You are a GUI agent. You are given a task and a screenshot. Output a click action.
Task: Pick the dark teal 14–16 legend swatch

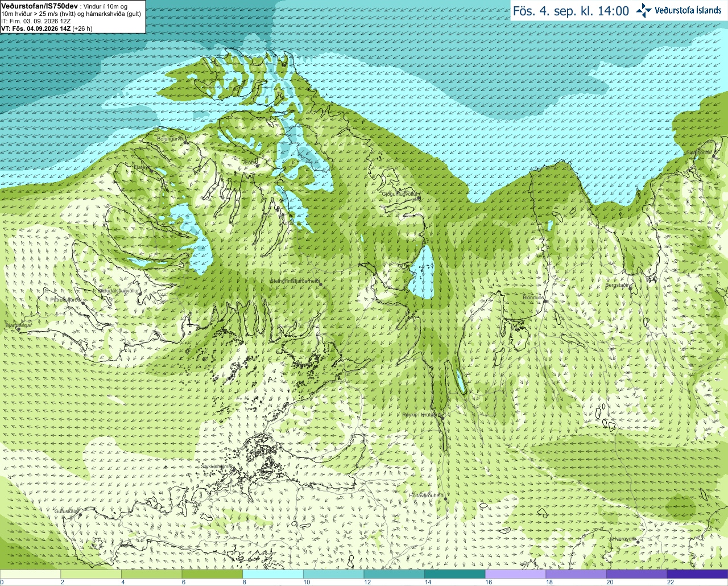click(x=455, y=574)
